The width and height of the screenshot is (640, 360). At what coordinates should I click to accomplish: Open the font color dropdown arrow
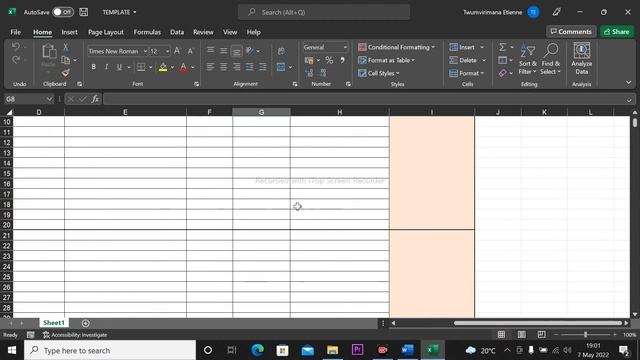(193, 67)
